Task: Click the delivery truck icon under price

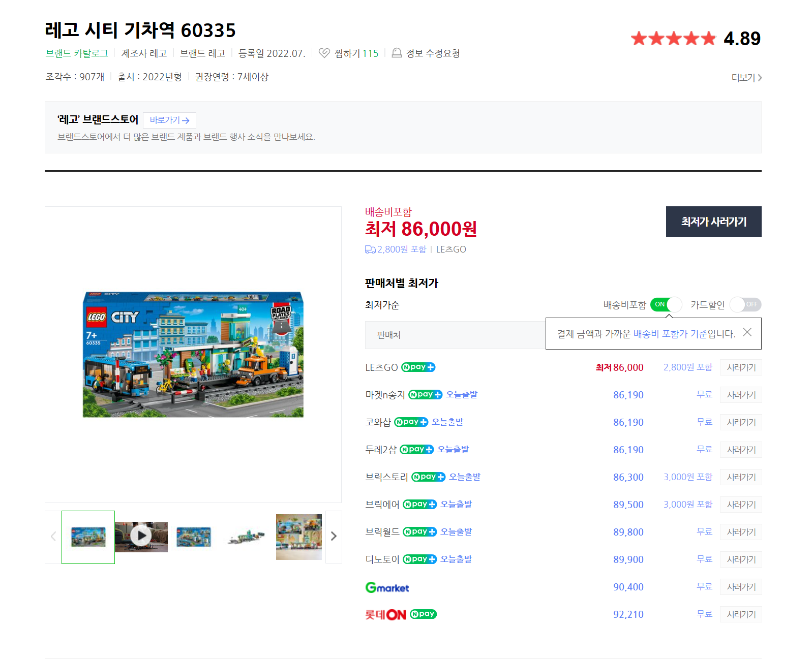Action: click(x=370, y=249)
